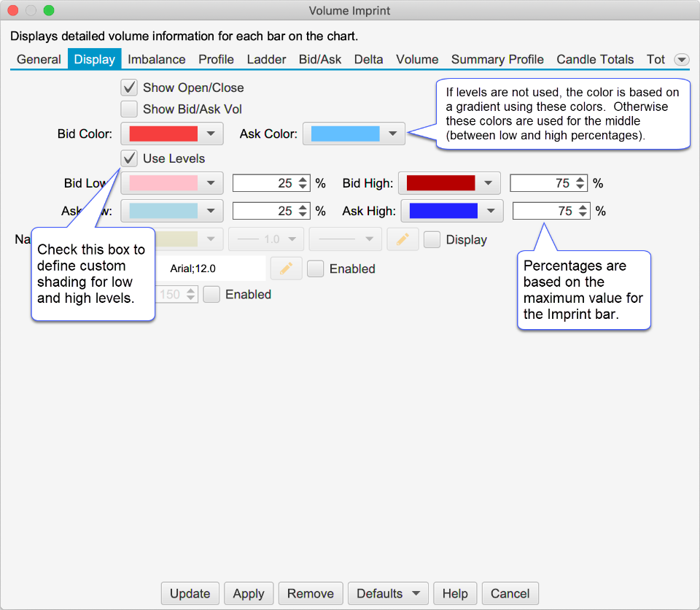Viewport: 700px width, 610px height.
Task: Select the dark red Bid High swatch
Action: tap(440, 183)
